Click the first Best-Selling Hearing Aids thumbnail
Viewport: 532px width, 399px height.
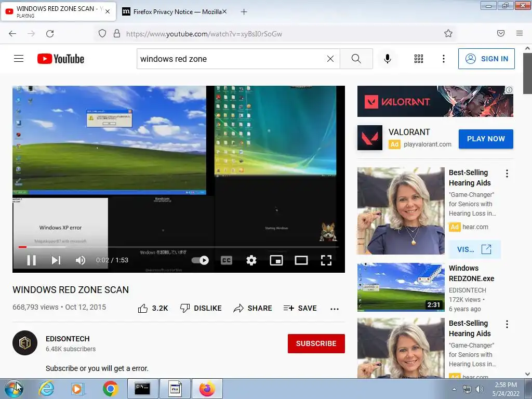click(x=401, y=211)
